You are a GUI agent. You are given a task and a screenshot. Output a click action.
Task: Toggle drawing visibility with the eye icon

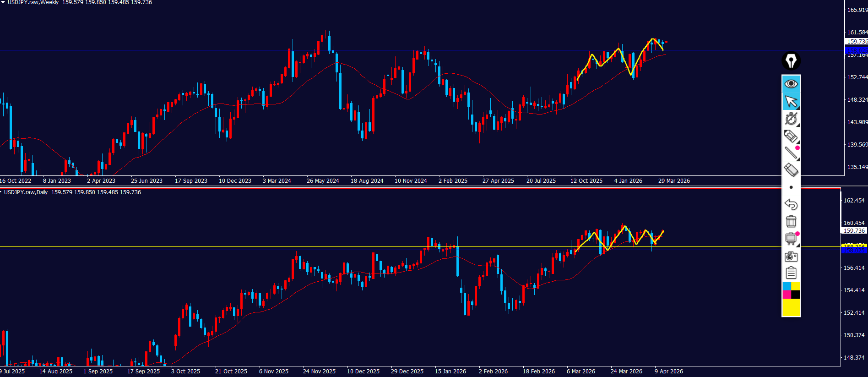[x=791, y=84]
